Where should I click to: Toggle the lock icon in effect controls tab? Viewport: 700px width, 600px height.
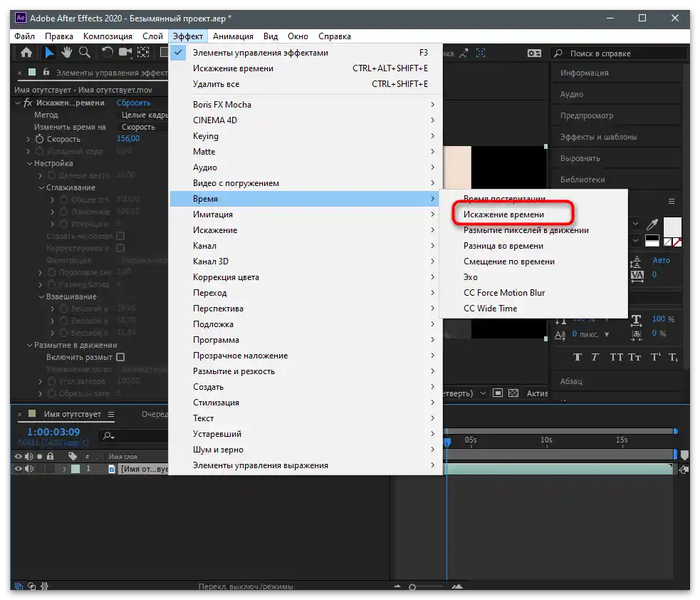46,71
